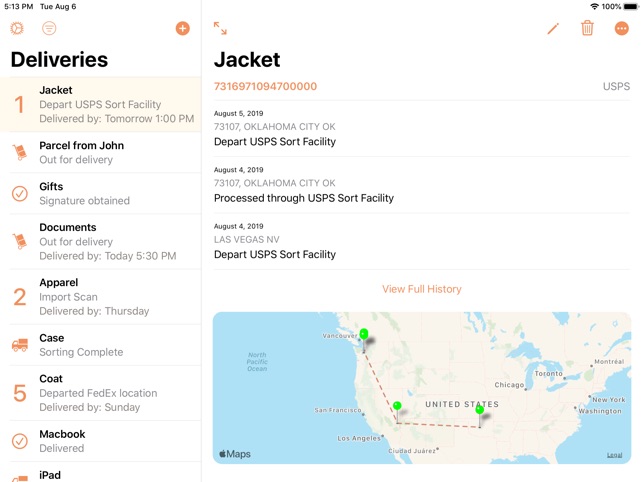Click the checkmark icon beside Macbook
The height and width of the screenshot is (482, 643).
(x=20, y=441)
